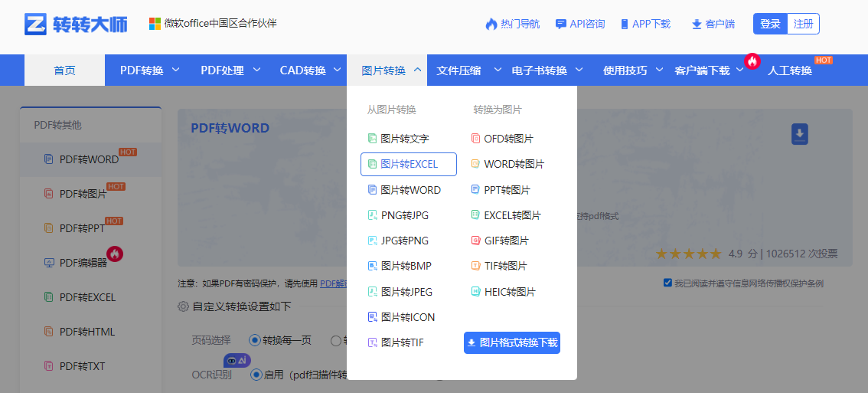Click the PDF编辑器 sidebar icon
The height and width of the screenshot is (393, 868).
[x=49, y=262]
